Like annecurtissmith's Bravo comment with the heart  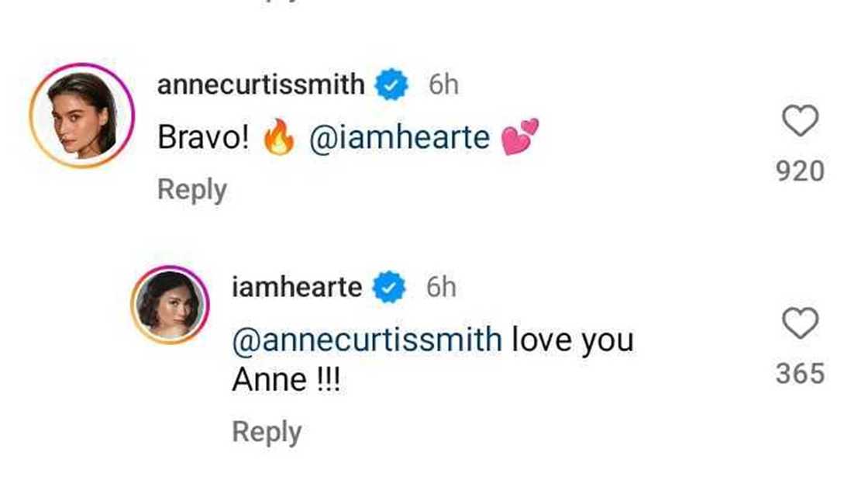pos(800,122)
